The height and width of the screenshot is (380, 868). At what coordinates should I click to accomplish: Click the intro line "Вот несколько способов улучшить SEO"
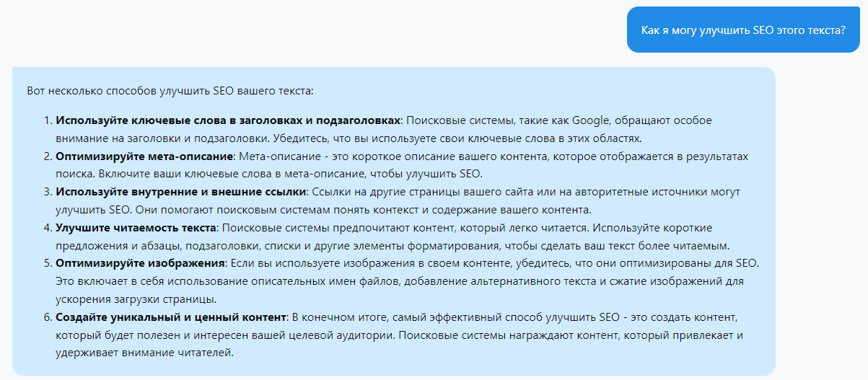pos(170,92)
